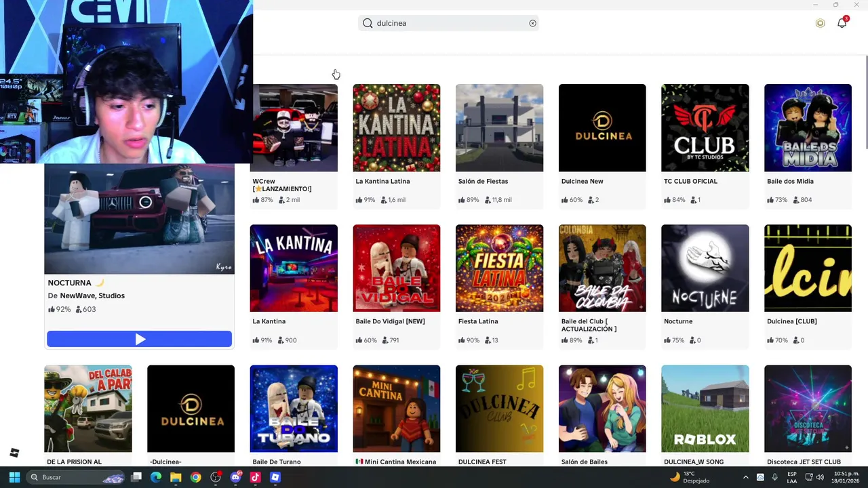Click into the search field containing dulcinea

pyautogui.click(x=449, y=23)
